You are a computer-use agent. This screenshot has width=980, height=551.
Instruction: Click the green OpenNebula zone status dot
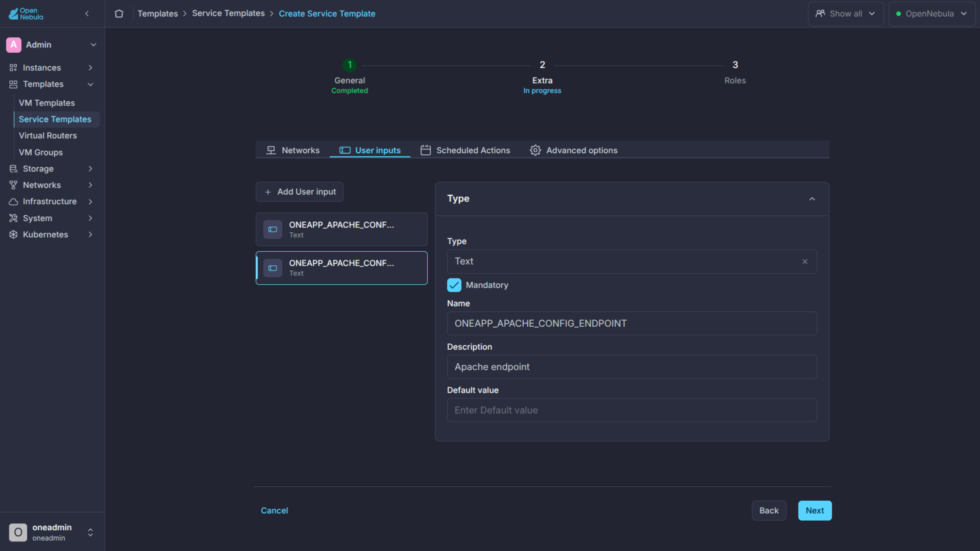899,14
